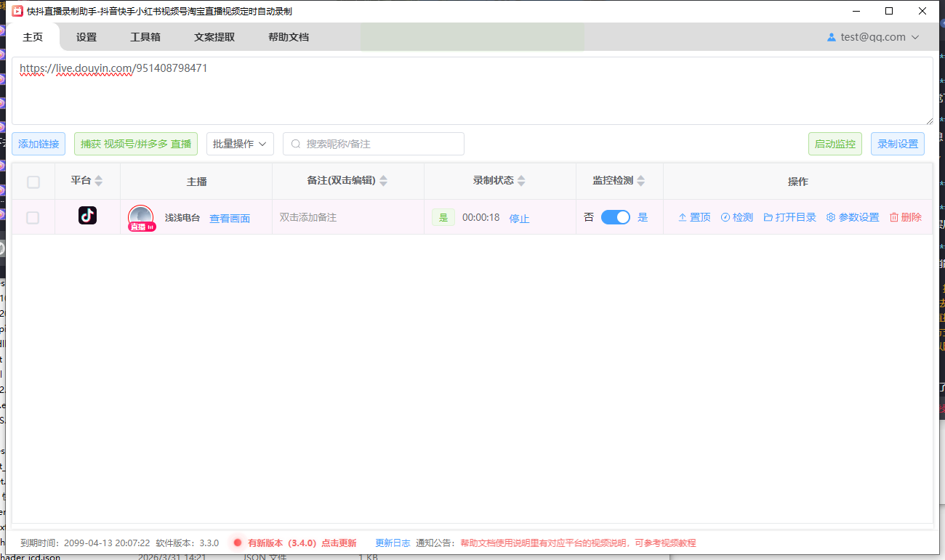945x560 pixels.
Task: Open 录制设置 button
Action: tap(898, 144)
